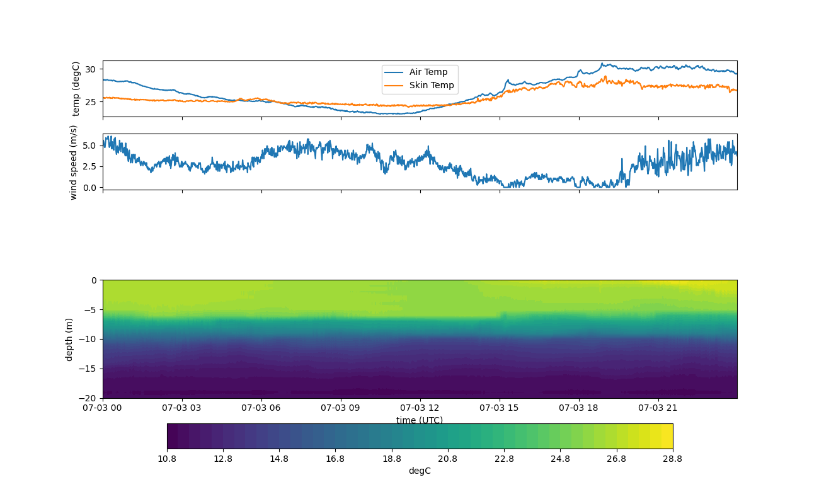Click the Skin Temp legend label

[431, 86]
